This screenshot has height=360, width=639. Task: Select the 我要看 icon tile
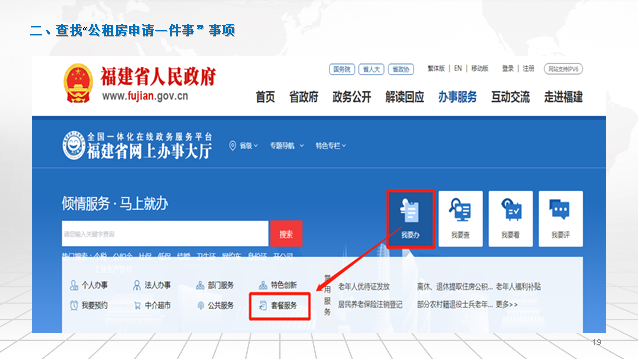511,219
